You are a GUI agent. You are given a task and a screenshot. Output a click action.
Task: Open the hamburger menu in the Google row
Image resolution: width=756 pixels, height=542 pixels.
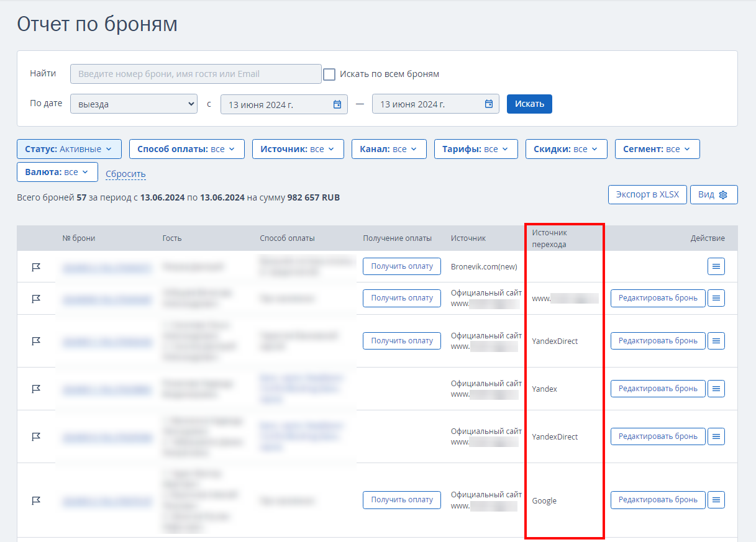(716, 500)
